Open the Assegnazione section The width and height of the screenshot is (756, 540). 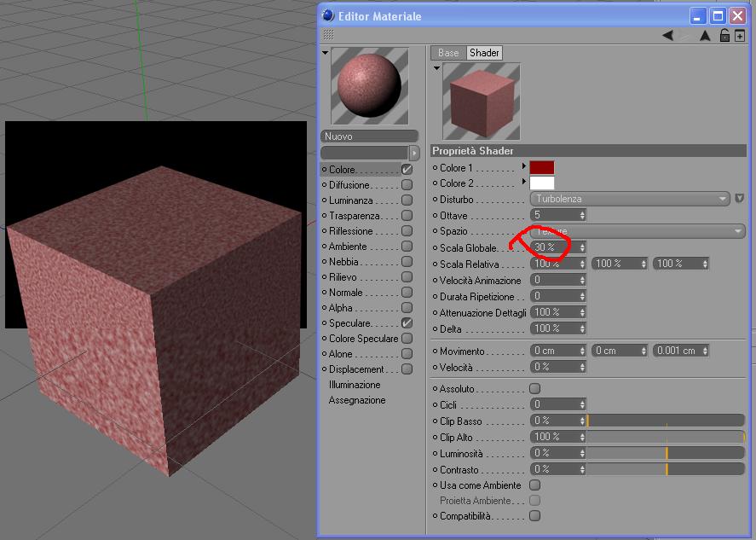pos(357,400)
